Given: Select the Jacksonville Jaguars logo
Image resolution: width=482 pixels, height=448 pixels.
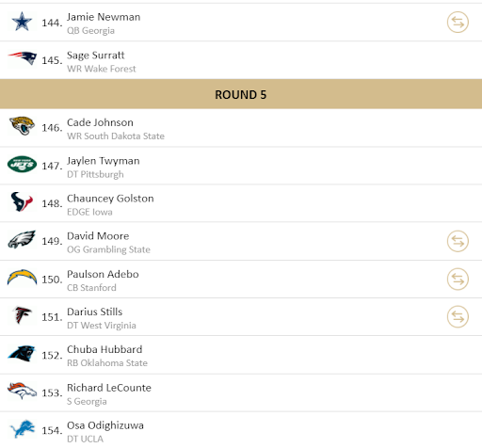Looking at the screenshot, I should [x=22, y=126].
